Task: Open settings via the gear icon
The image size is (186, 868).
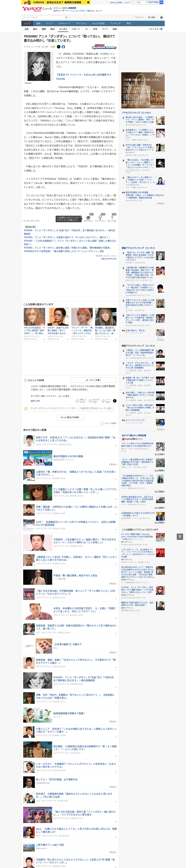Action: click(x=161, y=18)
